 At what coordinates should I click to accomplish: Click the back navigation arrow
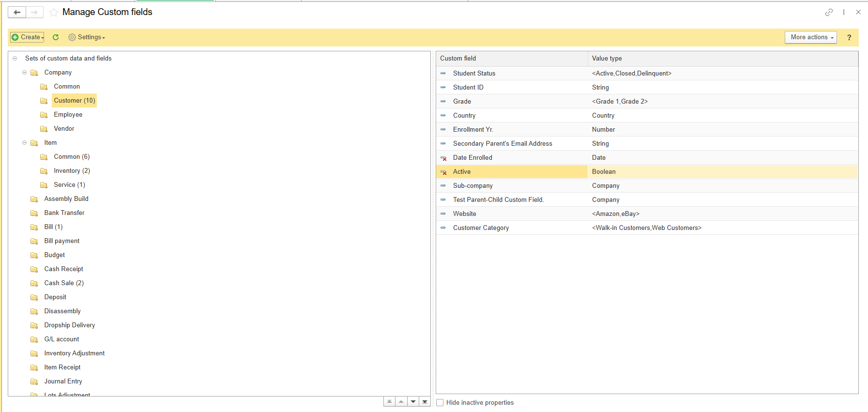[x=17, y=12]
